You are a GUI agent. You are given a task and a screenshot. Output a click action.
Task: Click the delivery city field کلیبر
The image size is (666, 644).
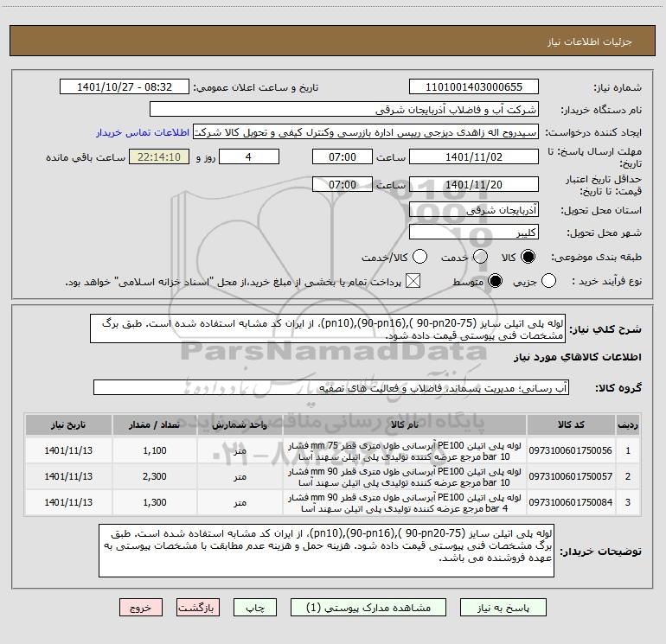click(x=474, y=233)
